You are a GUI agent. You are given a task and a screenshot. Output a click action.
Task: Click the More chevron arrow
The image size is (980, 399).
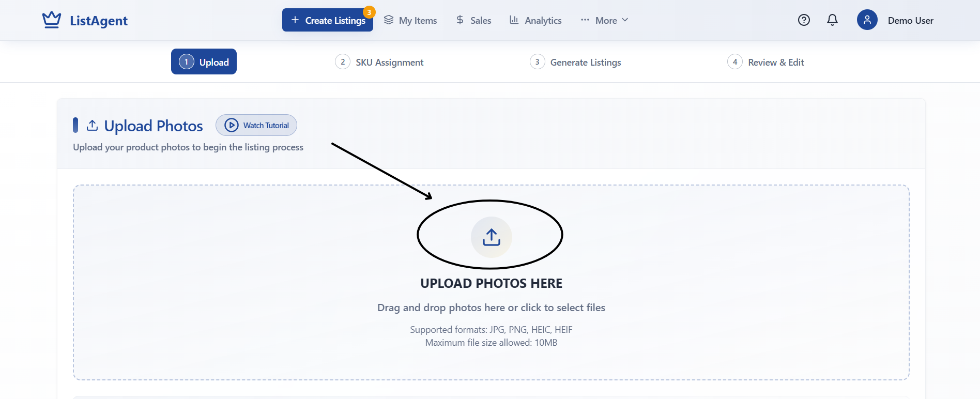[625, 20]
